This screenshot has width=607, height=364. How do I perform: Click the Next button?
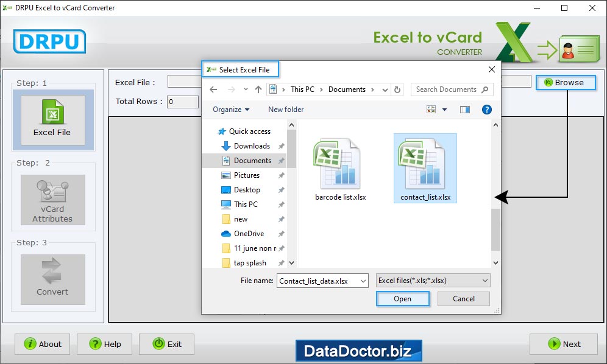click(x=564, y=344)
